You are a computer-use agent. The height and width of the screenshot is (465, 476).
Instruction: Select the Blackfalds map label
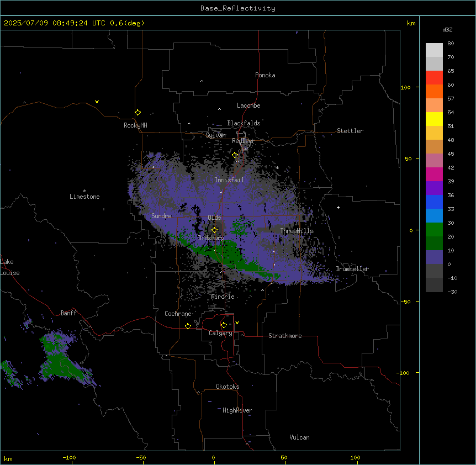244,123
